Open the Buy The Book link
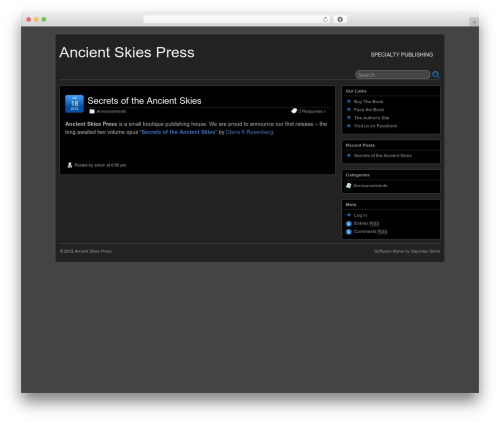 [x=368, y=102]
